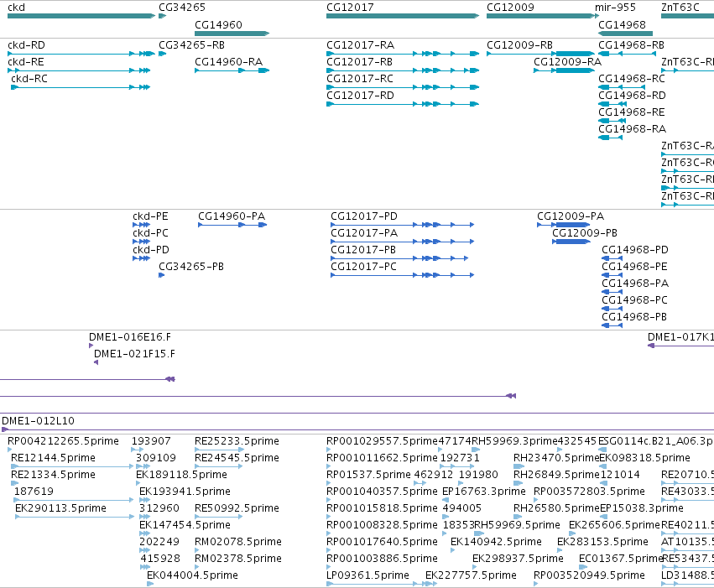The width and height of the screenshot is (714, 588).
Task: Select the CG14968-RD transcript label
Action: tap(632, 96)
